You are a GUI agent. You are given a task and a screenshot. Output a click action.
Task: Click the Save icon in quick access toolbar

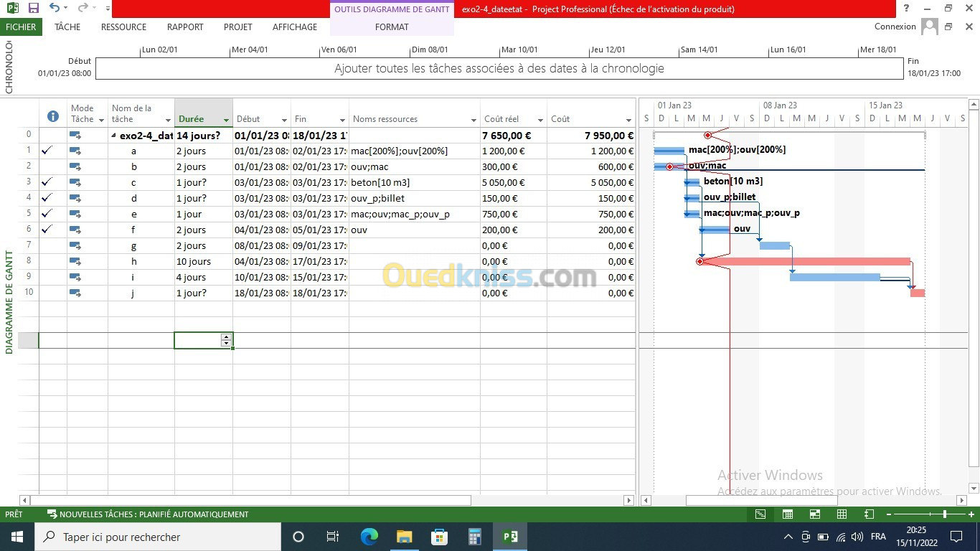tap(34, 8)
